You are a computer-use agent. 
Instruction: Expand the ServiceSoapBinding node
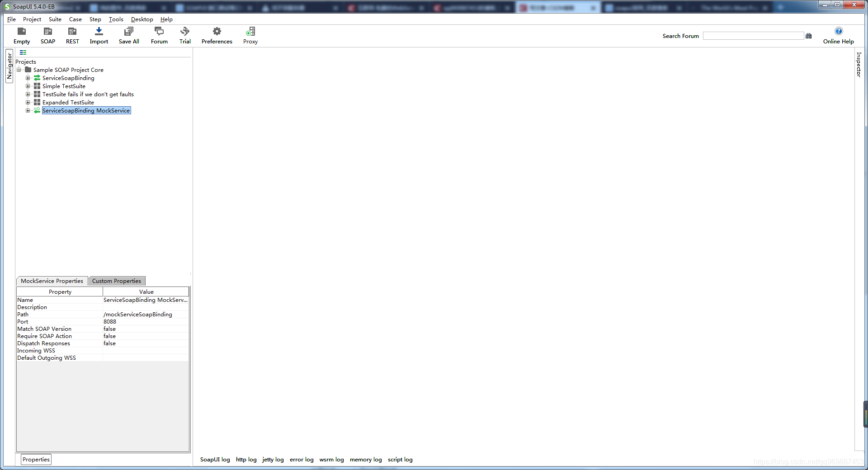28,78
